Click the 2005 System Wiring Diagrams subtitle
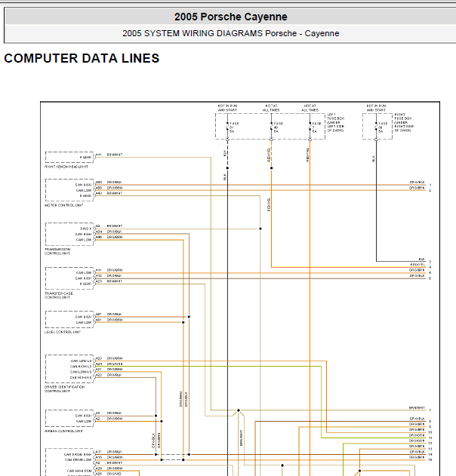Screen dimensions: 456x476 click(x=230, y=33)
